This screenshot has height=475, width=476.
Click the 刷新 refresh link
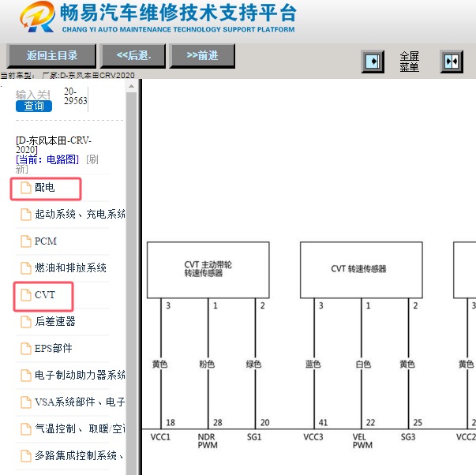(x=57, y=164)
